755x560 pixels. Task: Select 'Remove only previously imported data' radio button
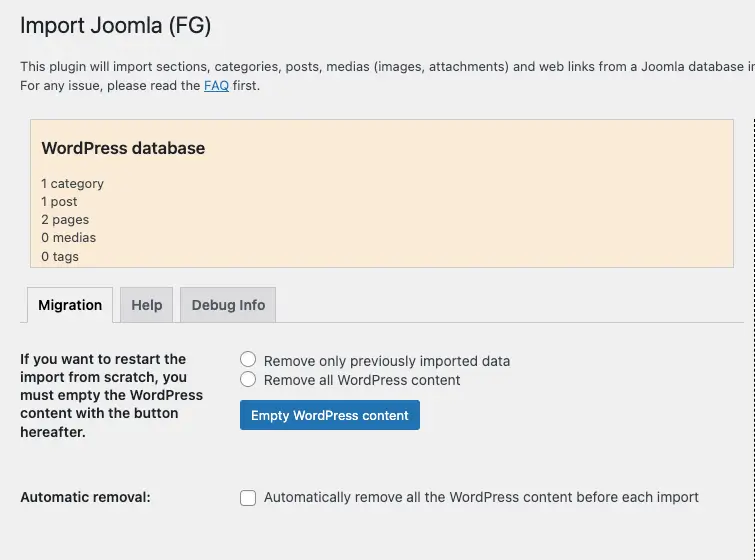pyautogui.click(x=248, y=360)
